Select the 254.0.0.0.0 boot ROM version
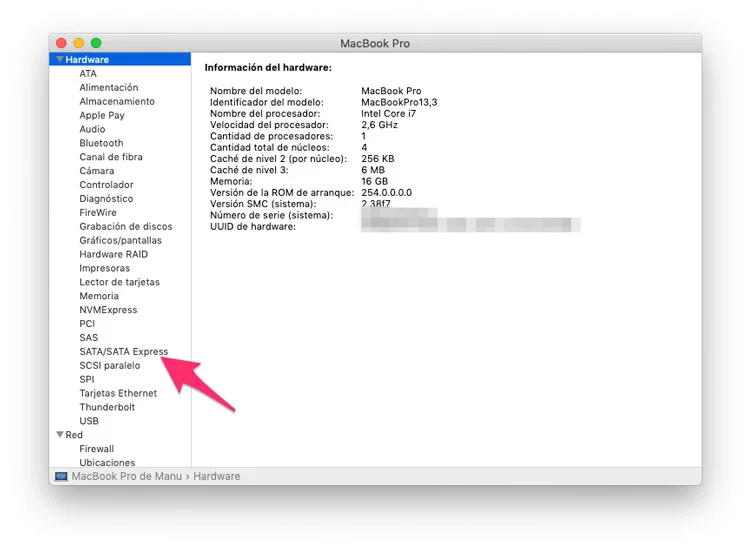The image size is (750, 549). pyautogui.click(x=386, y=193)
